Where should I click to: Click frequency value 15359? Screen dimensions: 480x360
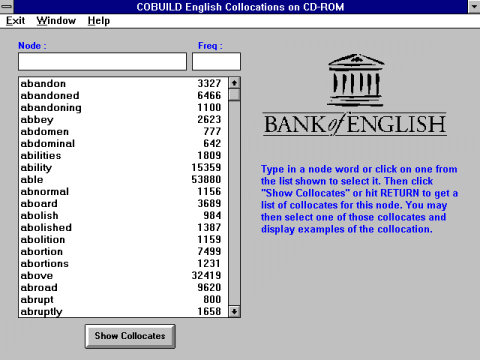pyautogui.click(x=206, y=167)
